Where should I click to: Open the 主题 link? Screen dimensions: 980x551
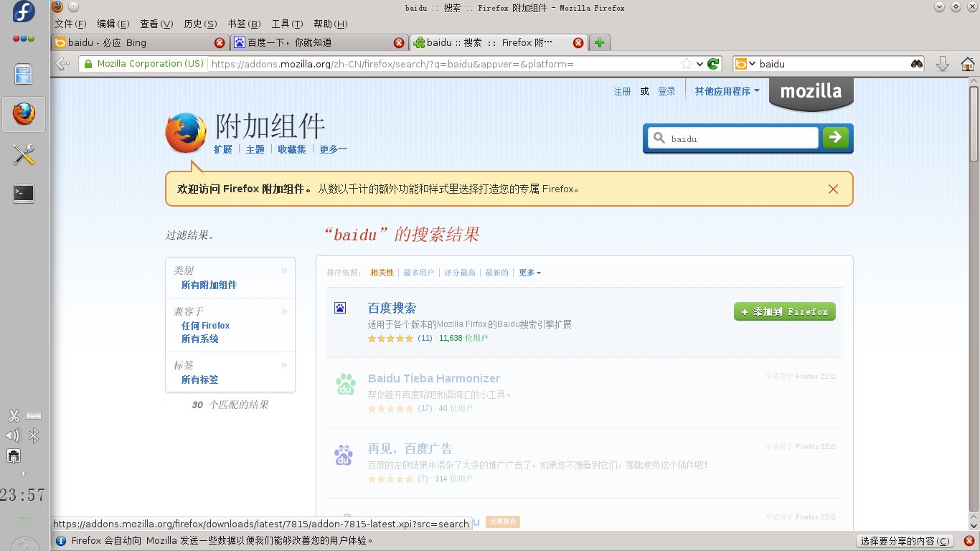[255, 149]
